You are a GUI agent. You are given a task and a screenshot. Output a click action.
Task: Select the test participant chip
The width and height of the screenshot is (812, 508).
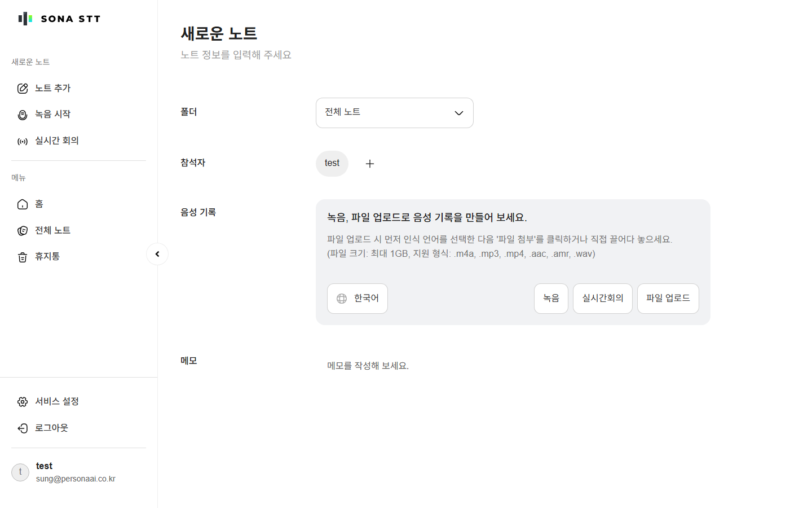(x=332, y=164)
